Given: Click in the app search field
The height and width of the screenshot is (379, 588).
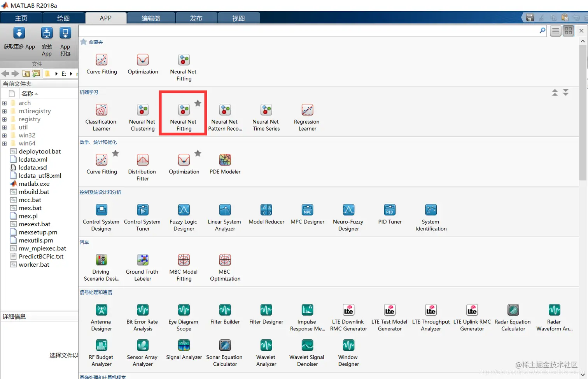Looking at the screenshot, I should 309,31.
